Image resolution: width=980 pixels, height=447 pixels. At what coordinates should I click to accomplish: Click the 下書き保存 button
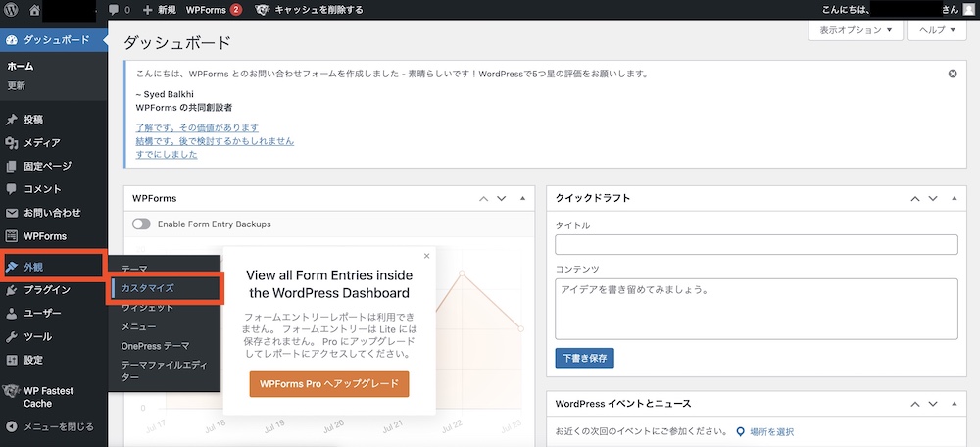coord(584,358)
